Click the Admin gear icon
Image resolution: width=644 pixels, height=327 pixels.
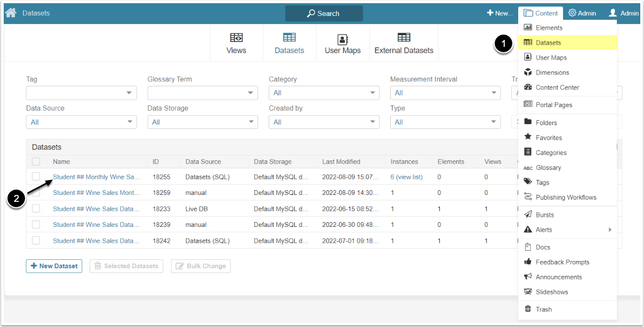tap(572, 13)
